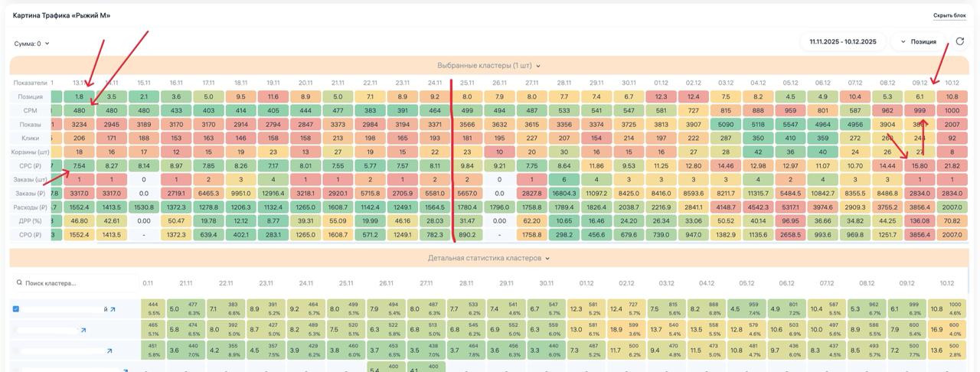This screenshot has height=372, width=980.
Task: Select the ДРР (%) row label
Action: coord(30,220)
